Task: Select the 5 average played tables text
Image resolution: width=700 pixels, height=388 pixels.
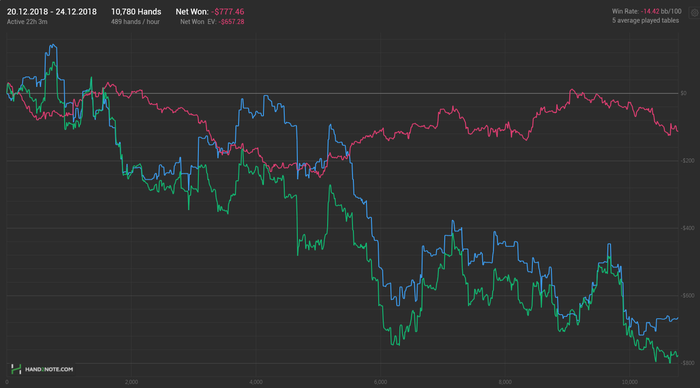Action: tap(645, 21)
